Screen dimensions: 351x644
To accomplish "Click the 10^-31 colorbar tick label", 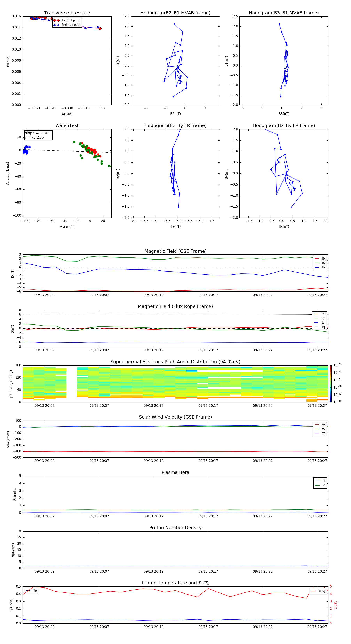I will [337, 402].
